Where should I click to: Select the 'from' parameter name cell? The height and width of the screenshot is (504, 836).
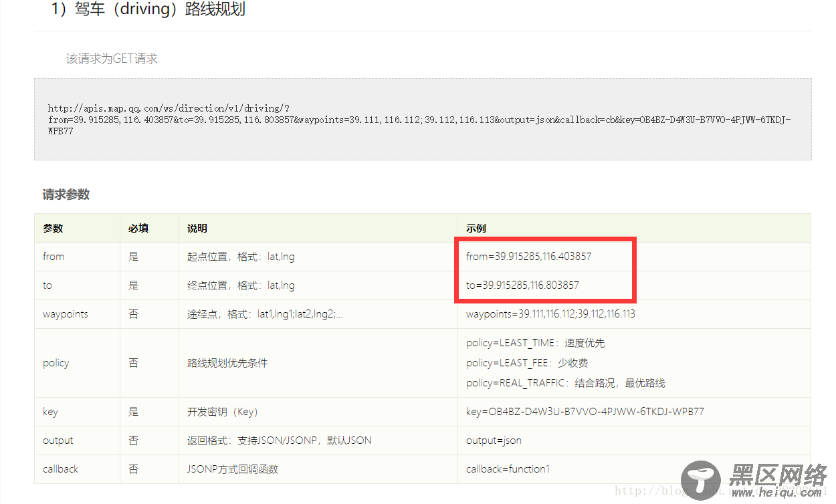(54, 257)
